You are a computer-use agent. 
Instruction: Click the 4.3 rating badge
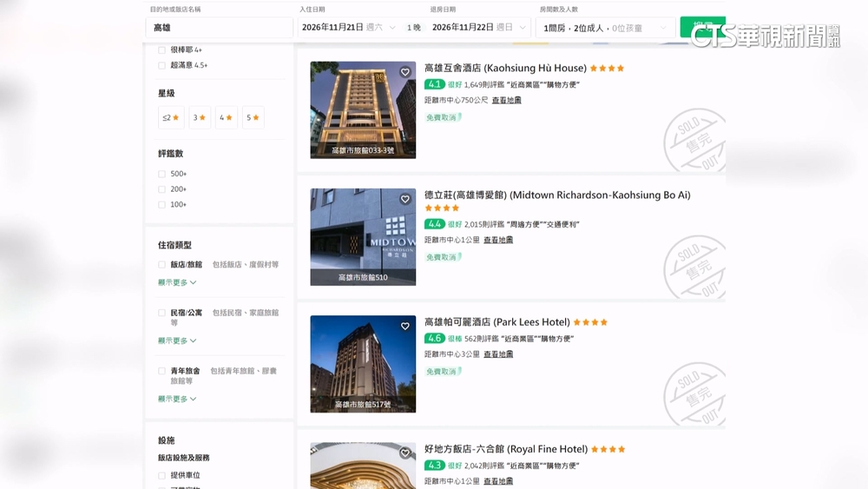click(x=435, y=466)
